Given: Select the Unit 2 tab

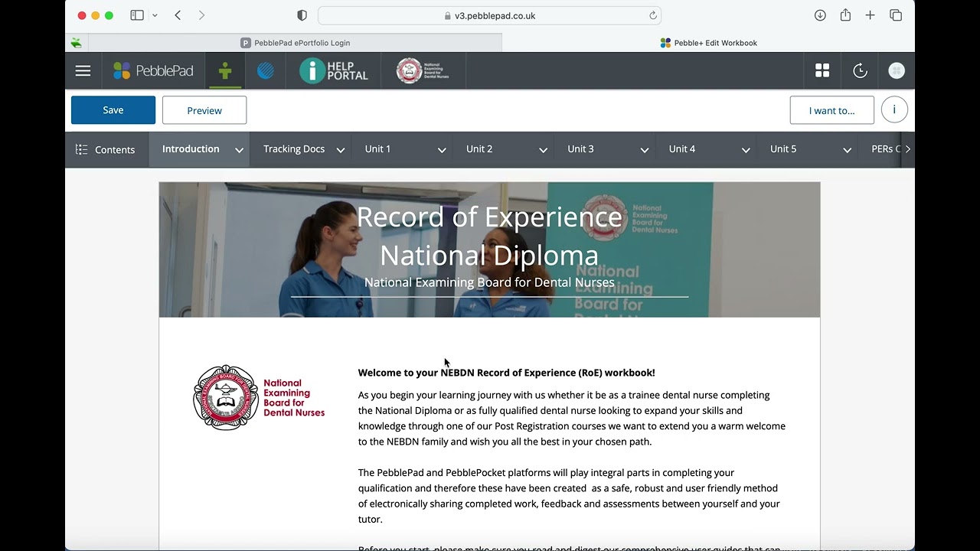Looking at the screenshot, I should tap(479, 149).
